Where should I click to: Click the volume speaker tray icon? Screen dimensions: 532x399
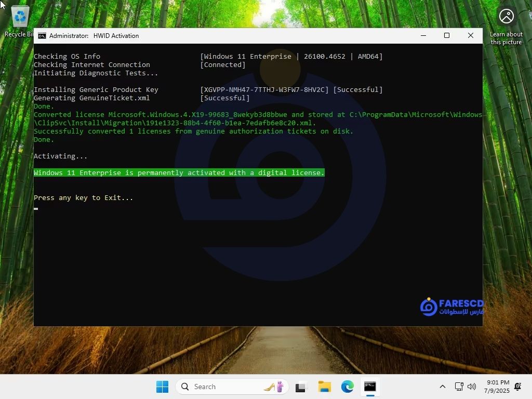[472, 387]
